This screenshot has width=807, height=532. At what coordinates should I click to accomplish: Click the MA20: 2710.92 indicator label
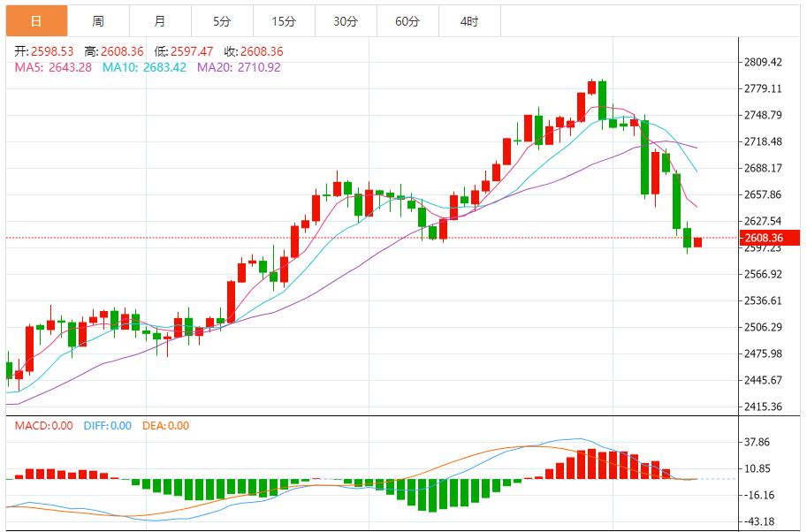coord(239,67)
